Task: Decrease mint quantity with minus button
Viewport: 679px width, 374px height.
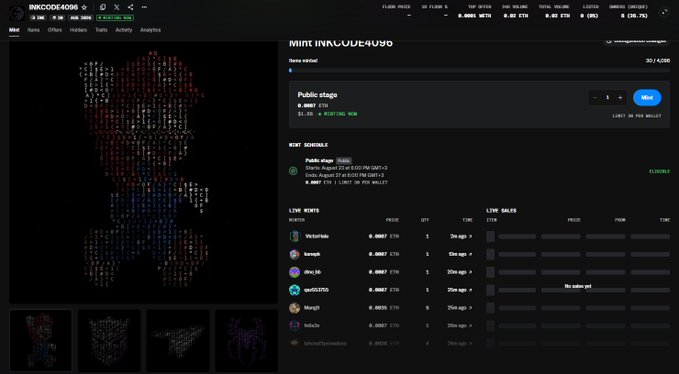Action: pos(595,97)
